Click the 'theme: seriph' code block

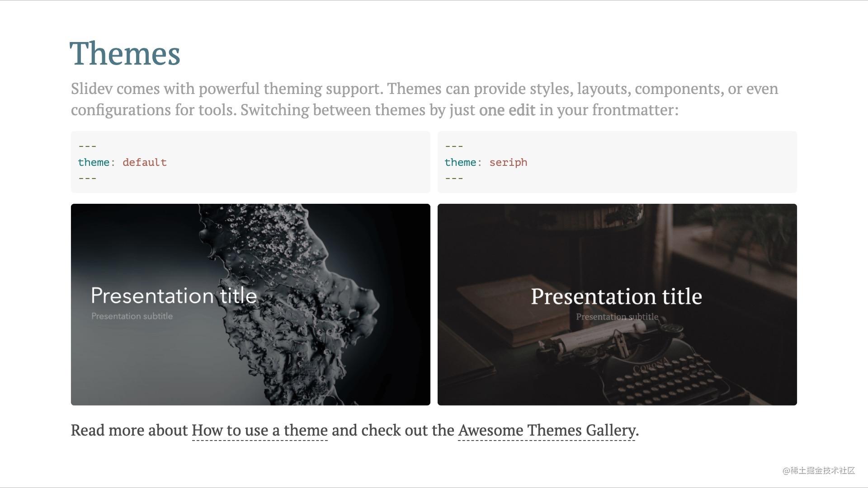[x=617, y=162]
